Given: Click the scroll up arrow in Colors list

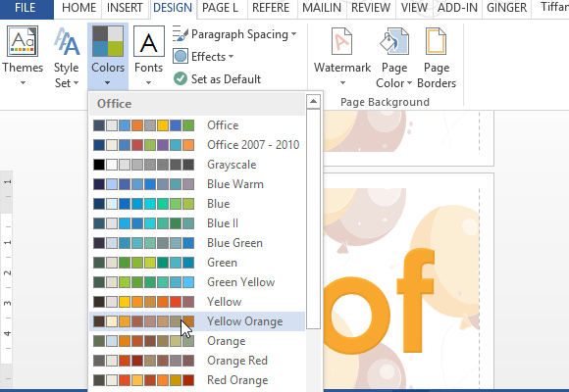Looking at the screenshot, I should [x=313, y=102].
